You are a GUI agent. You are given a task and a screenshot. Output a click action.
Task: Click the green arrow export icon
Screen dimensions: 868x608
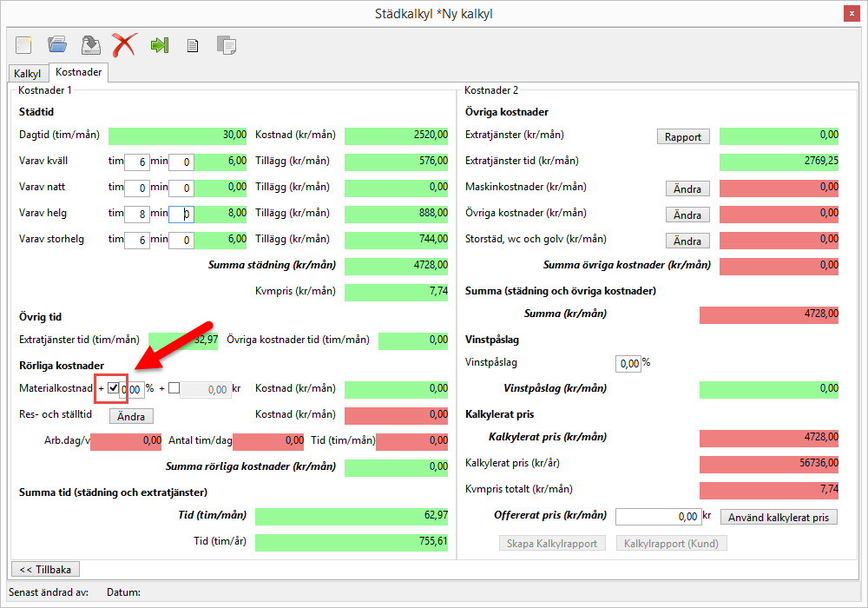point(159,45)
